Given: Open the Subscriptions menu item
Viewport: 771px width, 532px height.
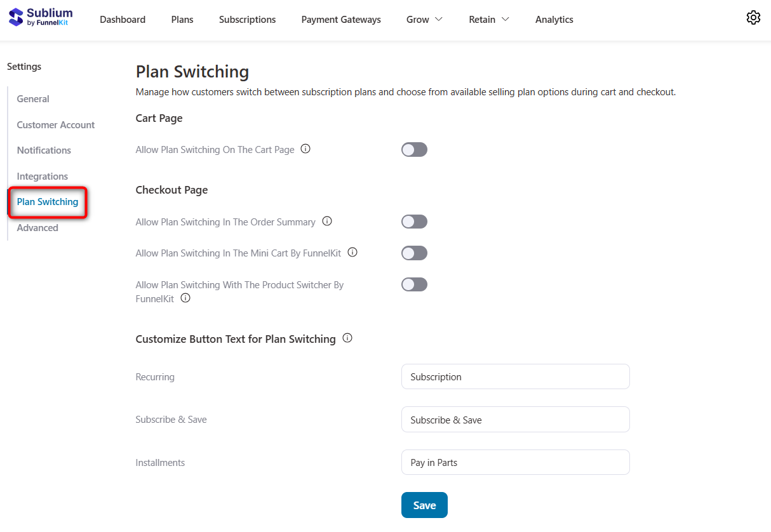Looking at the screenshot, I should pyautogui.click(x=247, y=19).
